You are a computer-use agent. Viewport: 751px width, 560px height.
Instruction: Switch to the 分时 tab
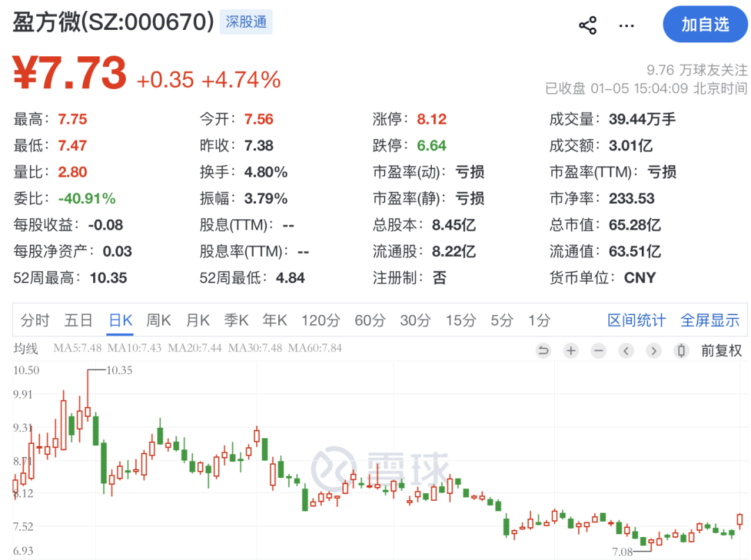click(35, 320)
